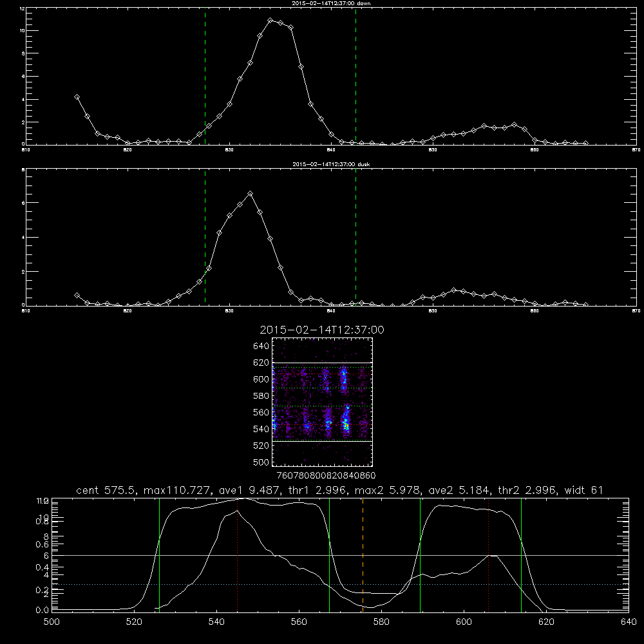Click the 540 label on bottom plot x-axis
The width and height of the screenshot is (644, 644).
click(216, 622)
